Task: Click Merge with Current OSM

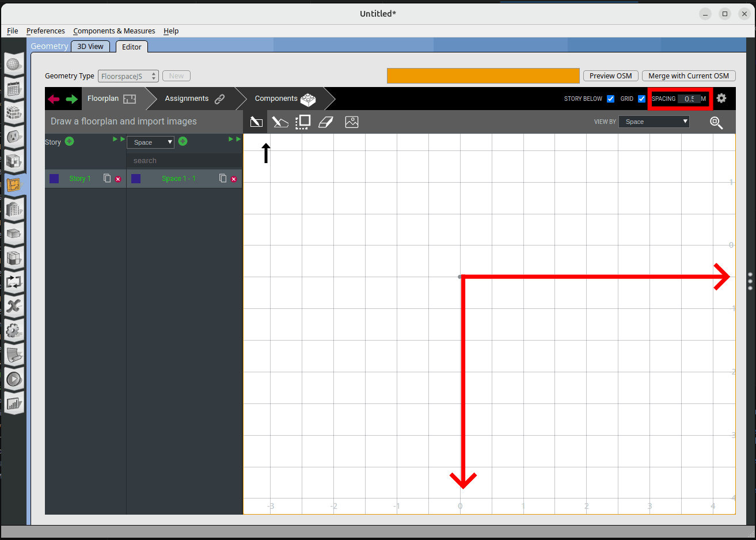Action: (688, 76)
